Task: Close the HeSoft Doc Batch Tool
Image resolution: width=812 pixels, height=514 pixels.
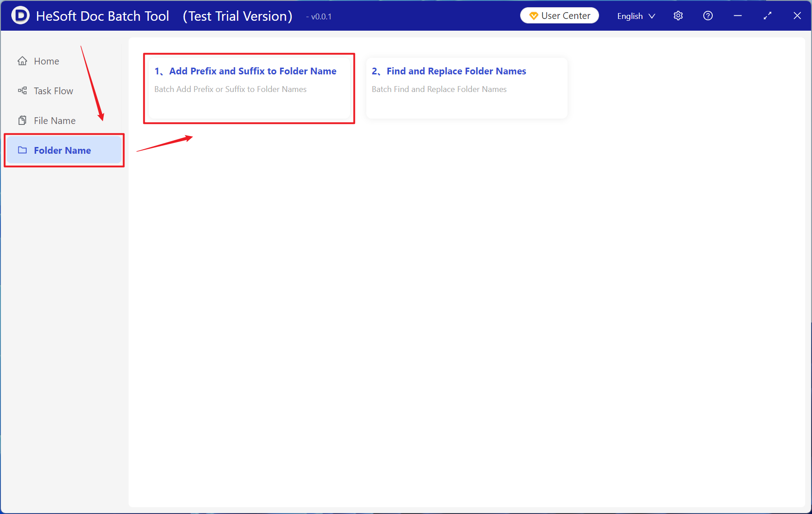Action: [x=797, y=16]
